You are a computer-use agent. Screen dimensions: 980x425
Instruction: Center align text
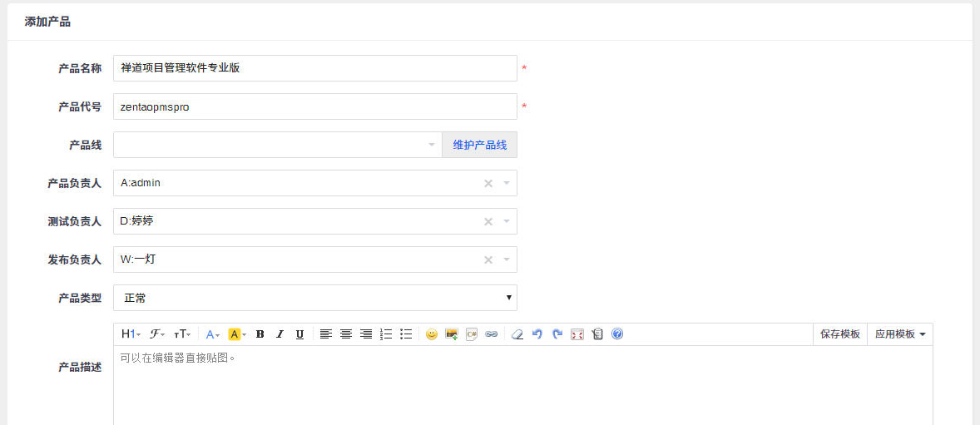click(345, 334)
